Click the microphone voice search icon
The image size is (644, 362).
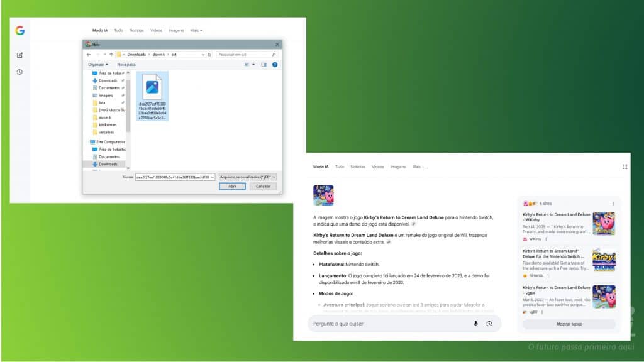(475, 324)
